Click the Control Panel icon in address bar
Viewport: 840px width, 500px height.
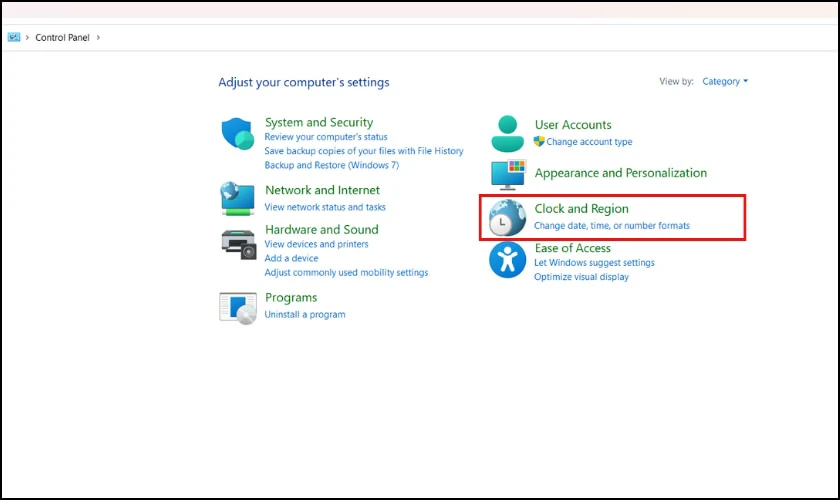tap(14, 37)
